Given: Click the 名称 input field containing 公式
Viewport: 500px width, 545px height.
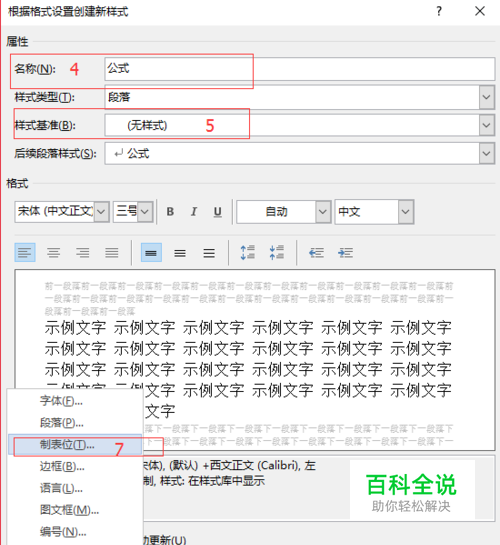Looking at the screenshot, I should pyautogui.click(x=300, y=69).
